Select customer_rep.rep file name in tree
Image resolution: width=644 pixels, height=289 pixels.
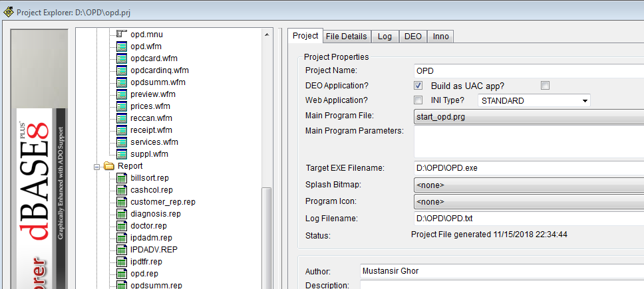[x=163, y=202]
